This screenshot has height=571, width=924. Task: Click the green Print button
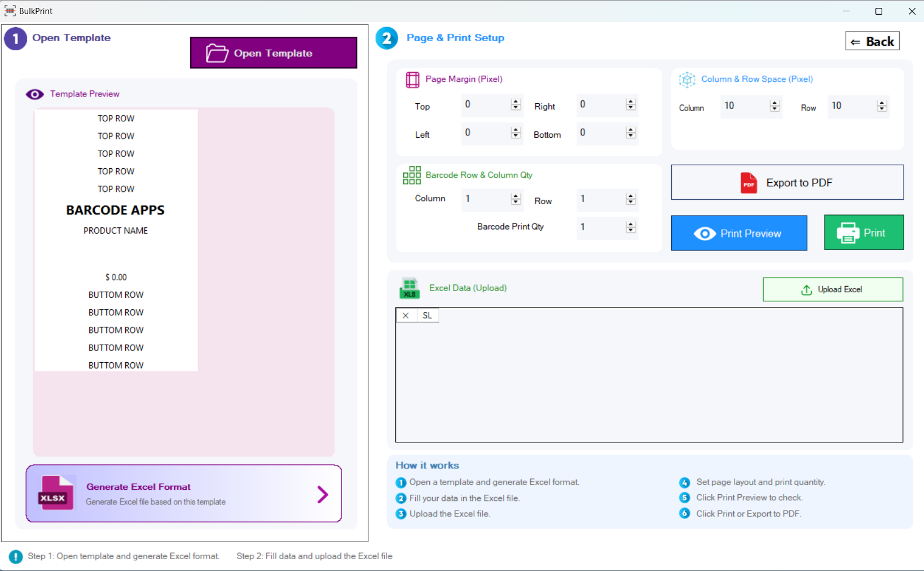coord(864,232)
